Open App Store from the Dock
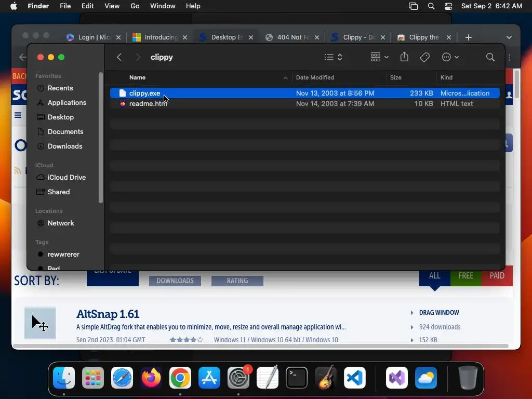Viewport: 532px width, 399px height. tap(209, 378)
